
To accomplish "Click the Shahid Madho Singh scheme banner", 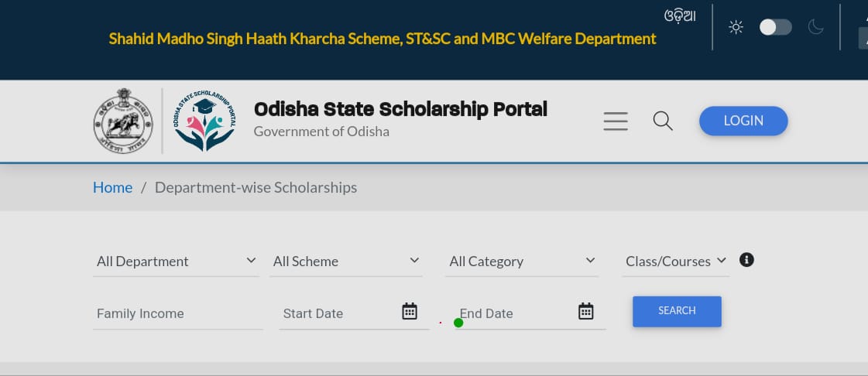I will click(x=383, y=38).
